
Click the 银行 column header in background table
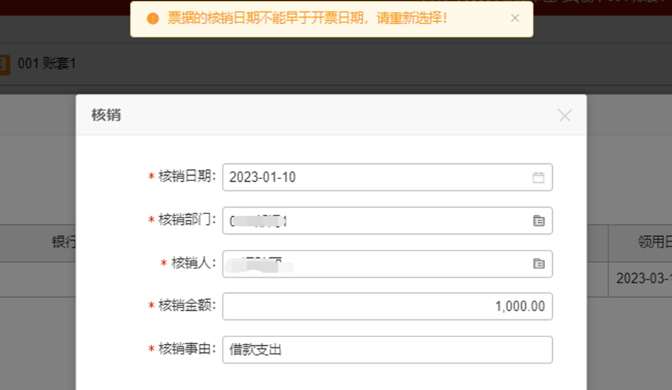coord(64,242)
